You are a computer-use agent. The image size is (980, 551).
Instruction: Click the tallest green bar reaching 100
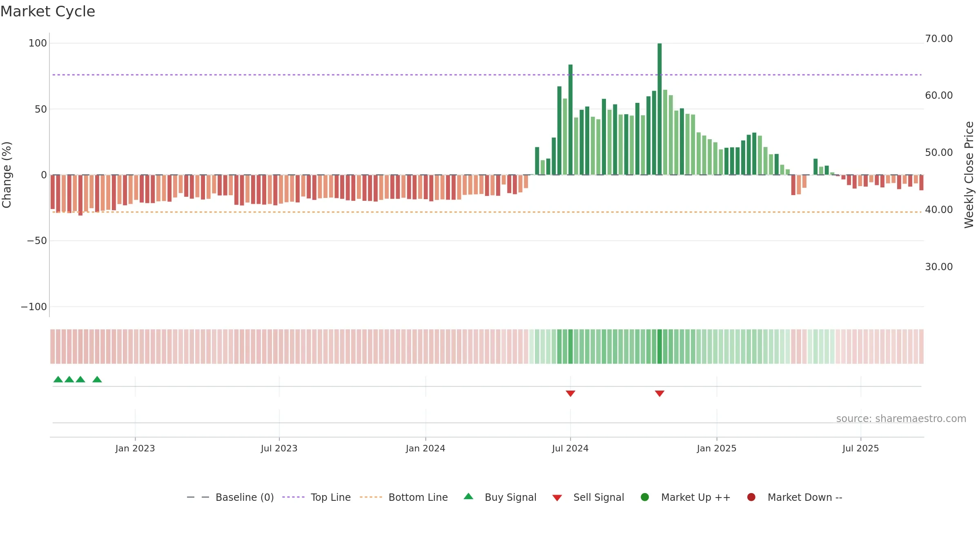pos(659,109)
